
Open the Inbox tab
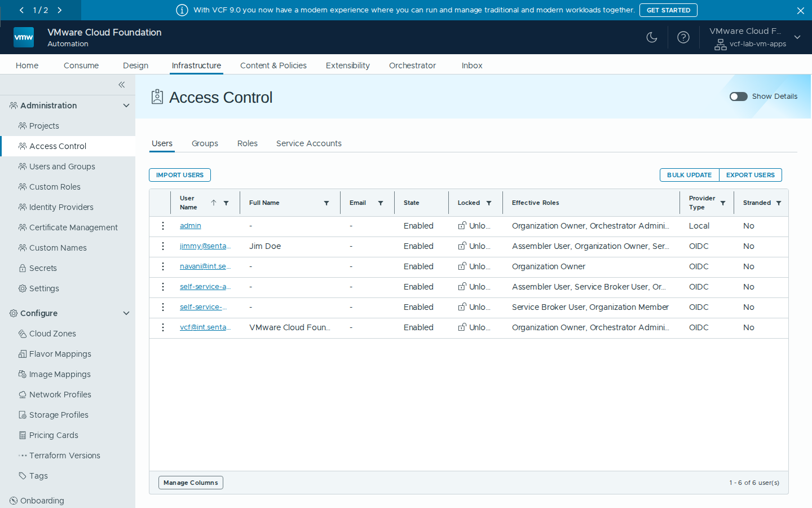coord(472,65)
